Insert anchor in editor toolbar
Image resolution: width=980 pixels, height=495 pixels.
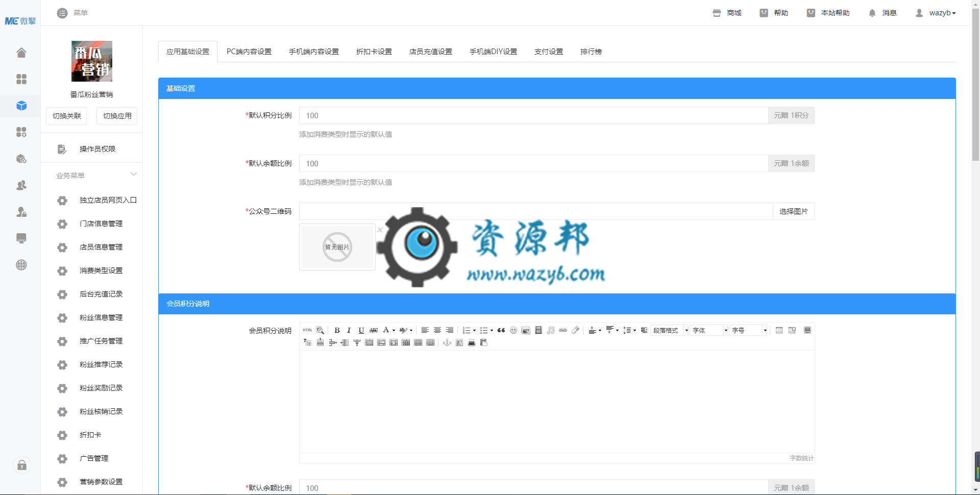(447, 342)
